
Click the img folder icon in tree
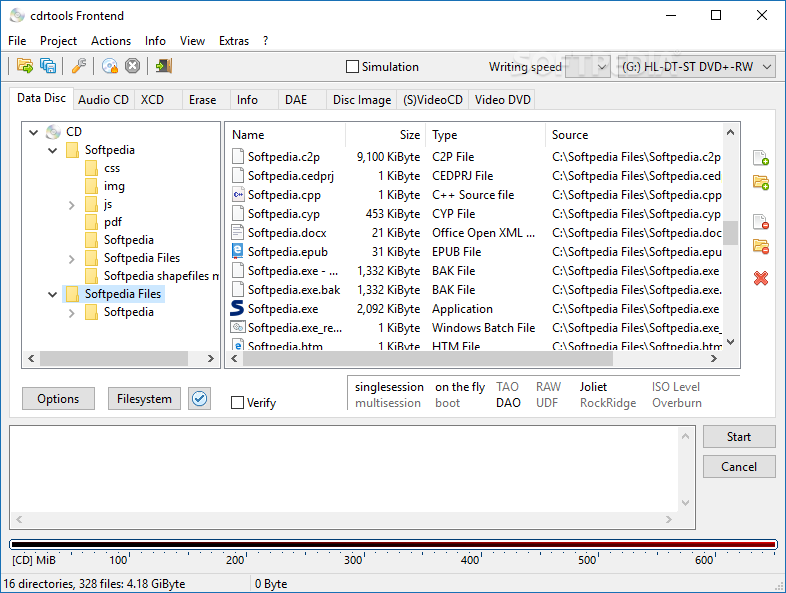91,186
